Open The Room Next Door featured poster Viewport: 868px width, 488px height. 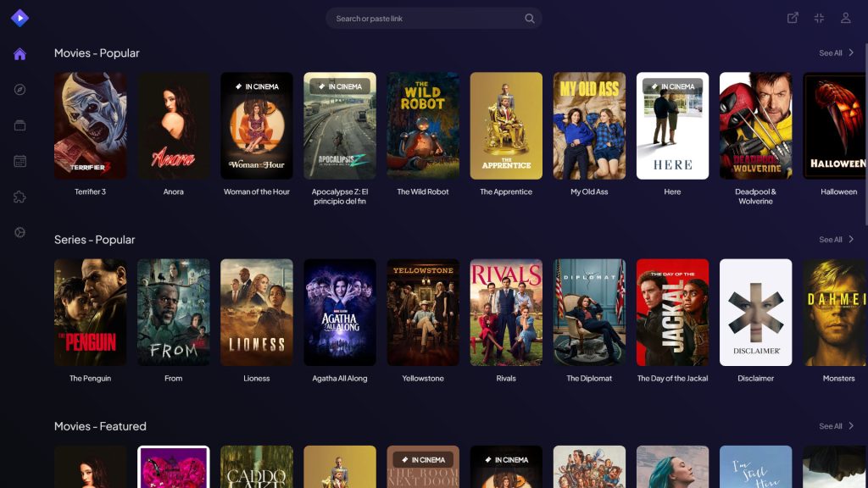pos(423,467)
